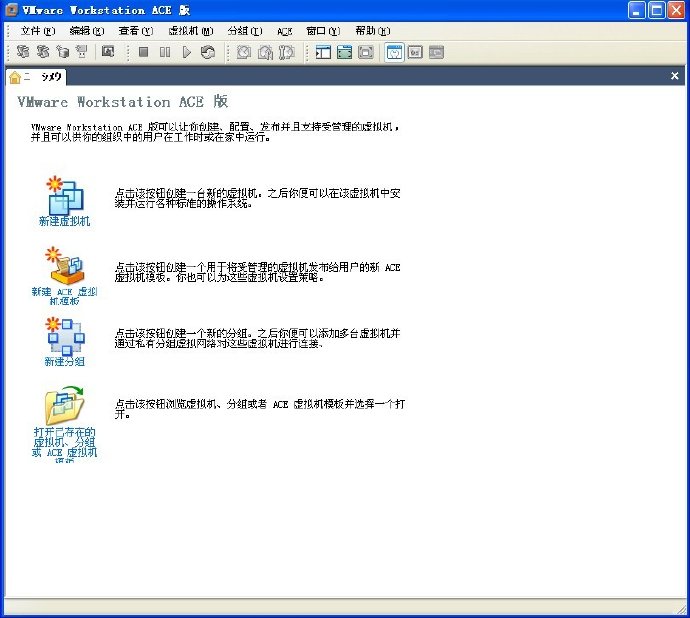
Task: Select the rightmost toolbar view icon
Action: point(436,52)
